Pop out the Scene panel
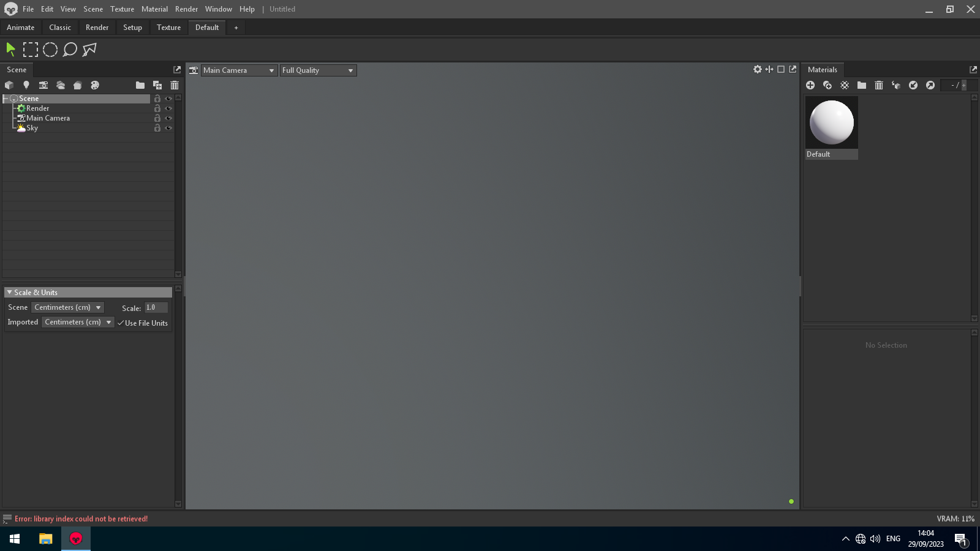980x551 pixels. (177, 70)
